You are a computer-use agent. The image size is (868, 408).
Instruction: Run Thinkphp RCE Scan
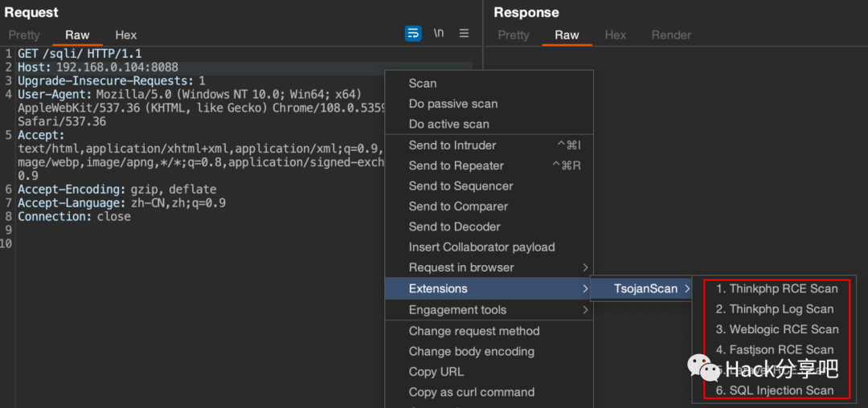776,289
